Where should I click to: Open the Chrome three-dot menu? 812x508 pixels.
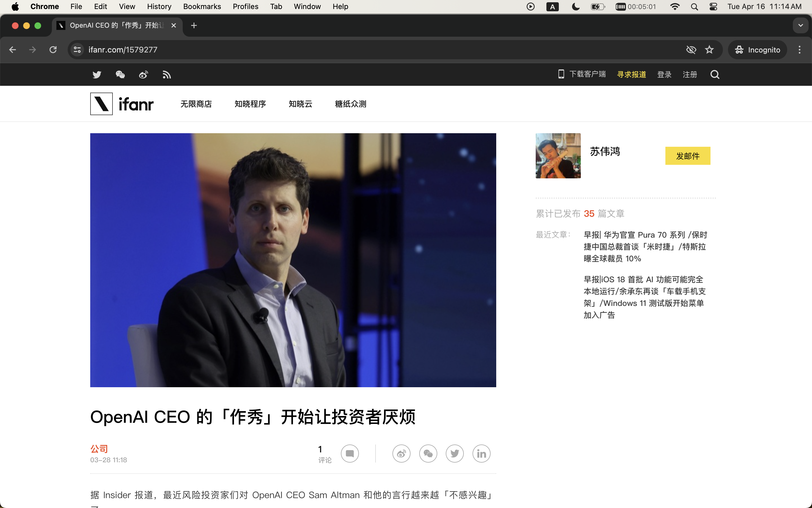tap(800, 50)
